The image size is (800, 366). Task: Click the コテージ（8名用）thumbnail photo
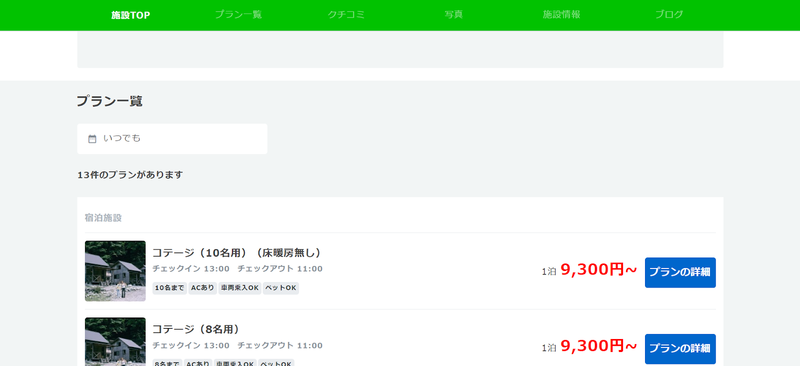[115, 341]
